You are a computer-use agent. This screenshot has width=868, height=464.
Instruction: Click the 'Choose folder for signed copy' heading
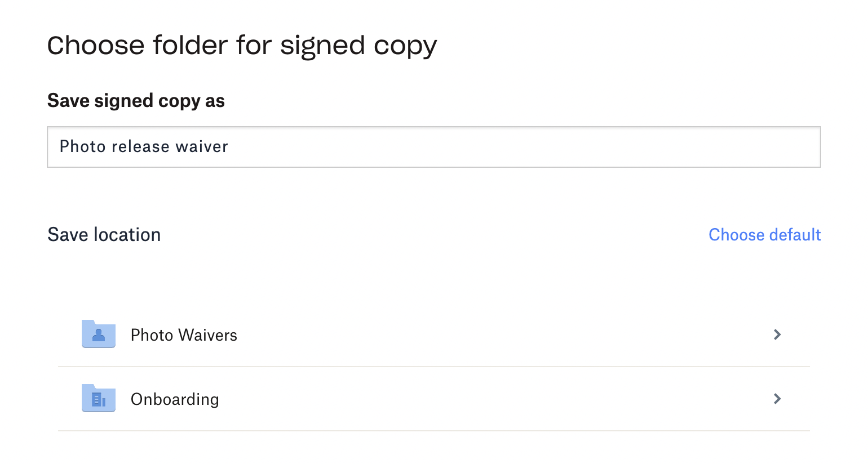click(242, 46)
